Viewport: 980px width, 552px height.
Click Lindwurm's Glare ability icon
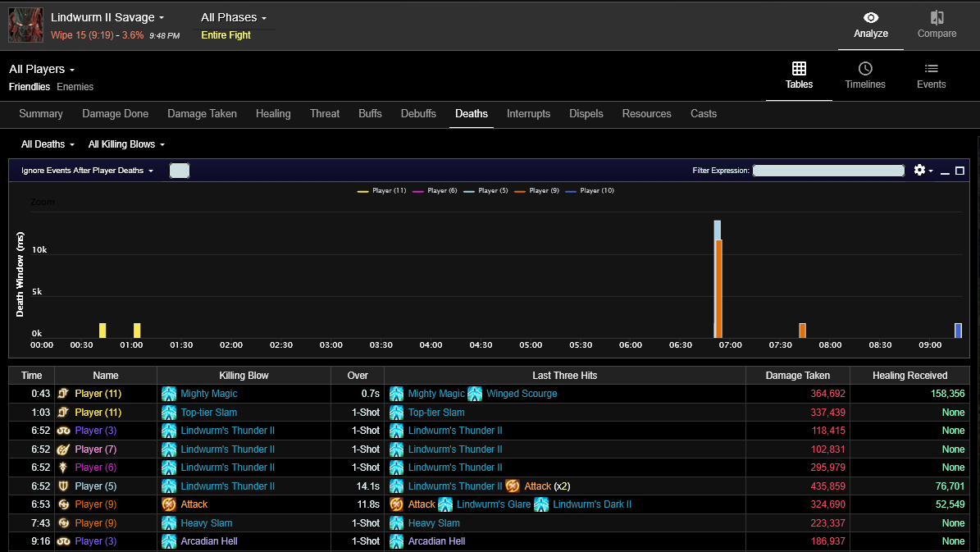point(445,504)
